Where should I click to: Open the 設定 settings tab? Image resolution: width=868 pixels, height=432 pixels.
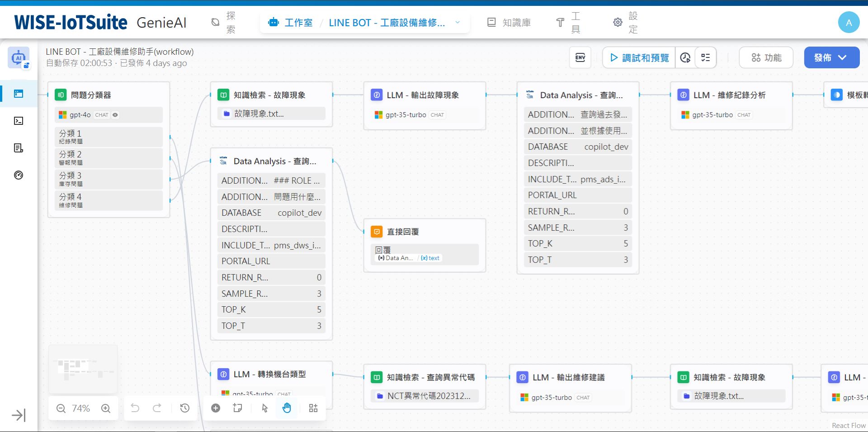click(626, 23)
